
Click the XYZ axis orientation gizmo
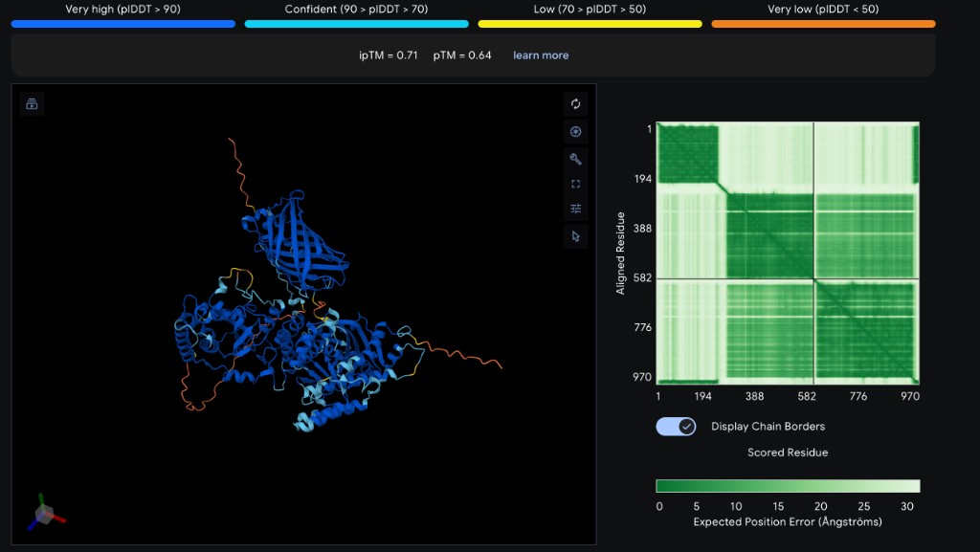pos(45,513)
